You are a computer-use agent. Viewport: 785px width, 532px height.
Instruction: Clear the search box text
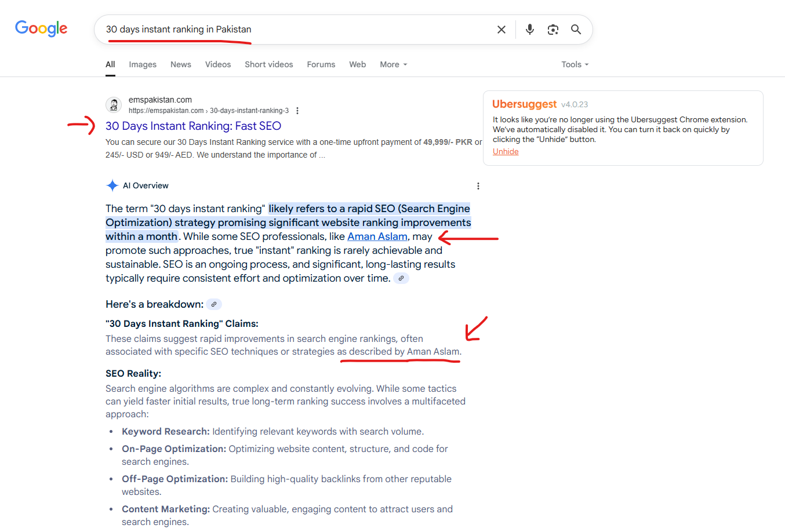(x=501, y=30)
